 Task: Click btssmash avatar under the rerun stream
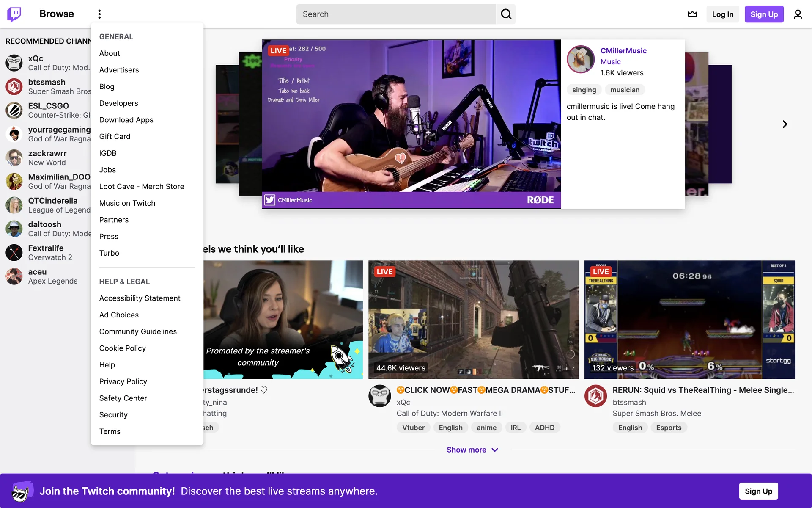tap(595, 396)
